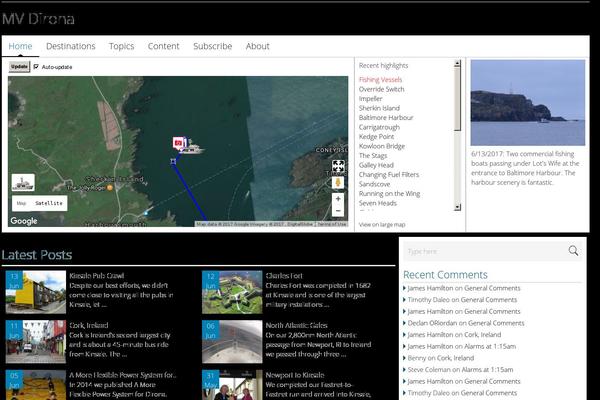This screenshot has height=400, width=600.
Task: Select The Stags highlight
Action: [373, 155]
